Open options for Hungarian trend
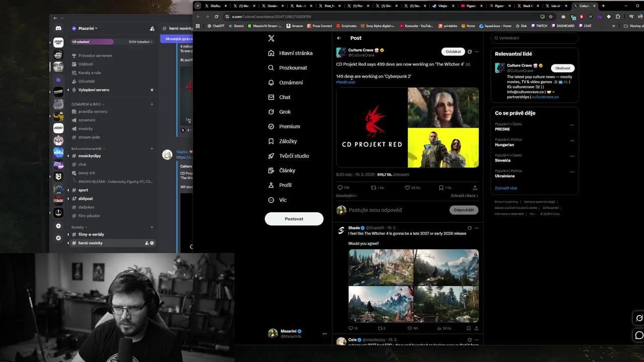Image resolution: width=644 pixels, height=362 pixels. (x=572, y=141)
